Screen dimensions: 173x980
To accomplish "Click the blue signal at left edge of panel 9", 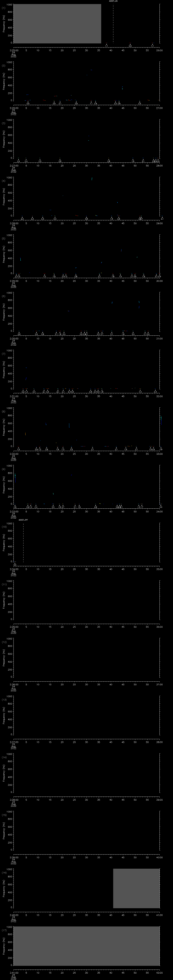I will [15, 478].
